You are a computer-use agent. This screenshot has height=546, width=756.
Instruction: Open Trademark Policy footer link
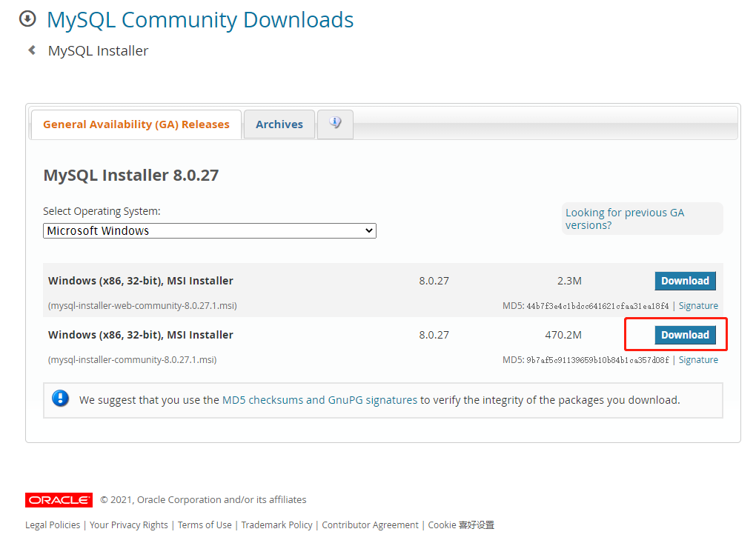pos(276,525)
